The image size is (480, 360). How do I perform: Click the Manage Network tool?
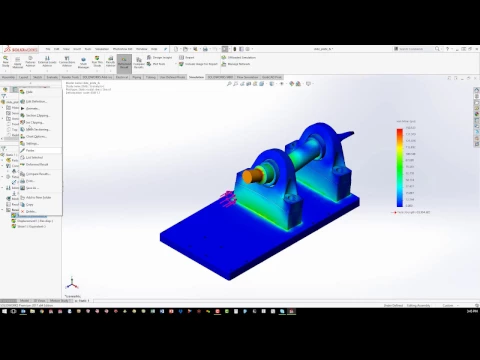point(236,64)
